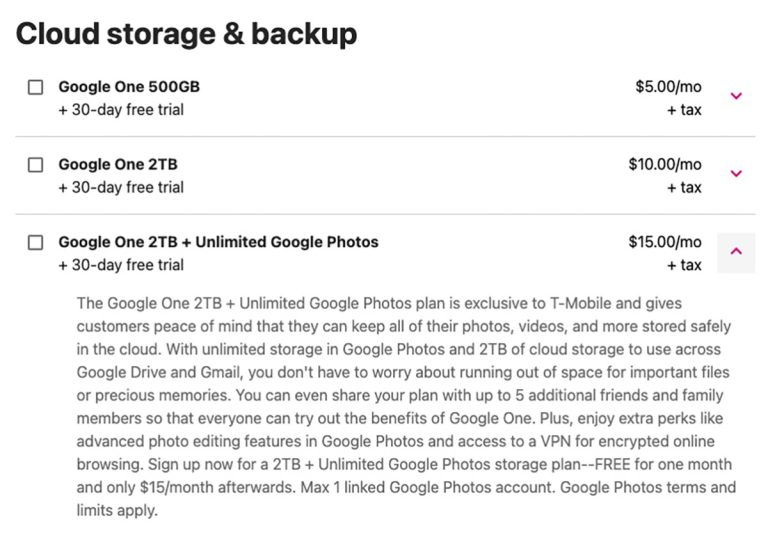
Task: Tick the Google One 2TB plan checkbox
Action: [x=36, y=165]
